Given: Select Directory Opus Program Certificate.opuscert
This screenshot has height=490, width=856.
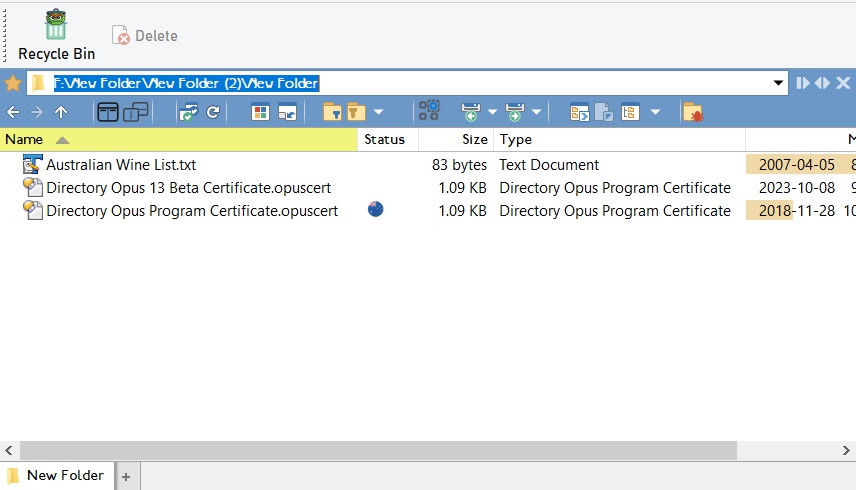Looking at the screenshot, I should [192, 211].
